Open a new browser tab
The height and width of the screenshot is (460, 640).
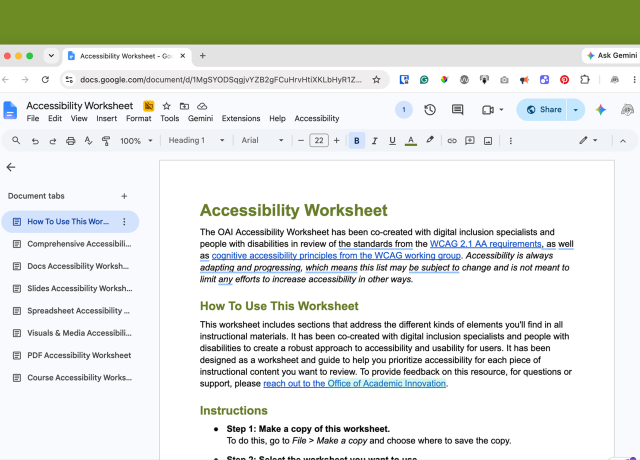coord(202,56)
